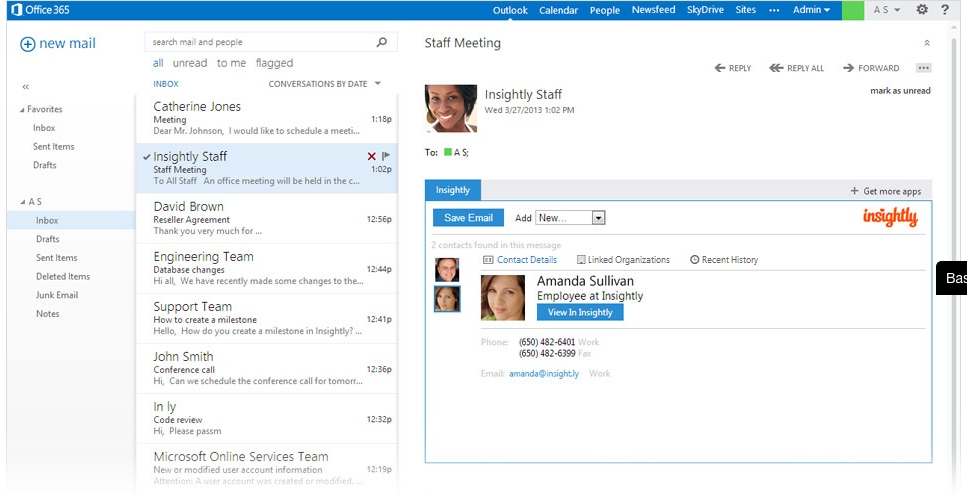The width and height of the screenshot is (967, 495).
Task: Open Engineering Team Database changes email
Action: [267, 268]
